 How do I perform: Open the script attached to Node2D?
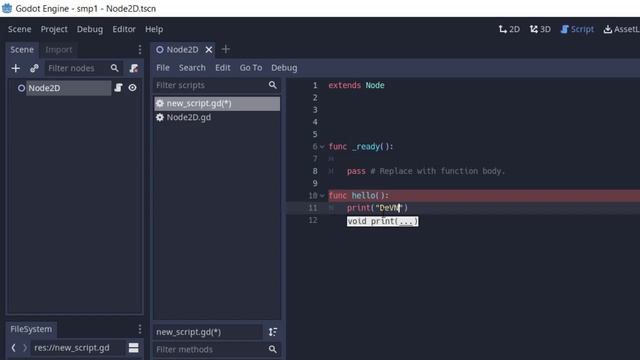118,88
